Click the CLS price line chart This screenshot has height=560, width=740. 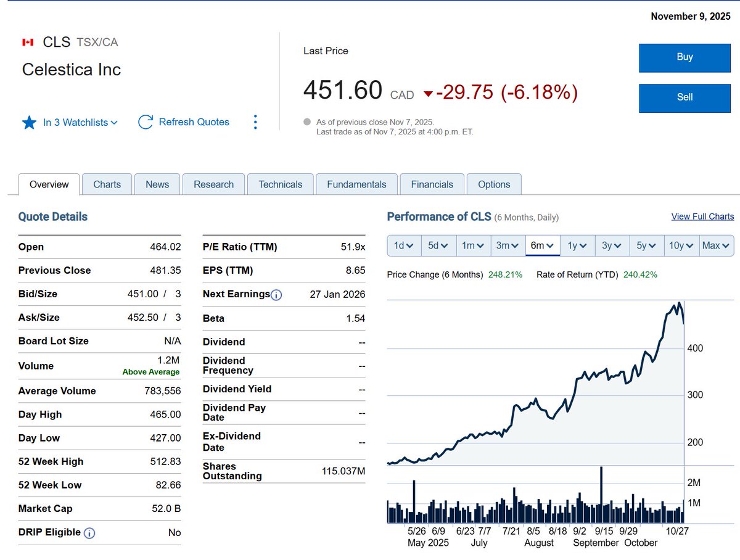(x=535, y=382)
